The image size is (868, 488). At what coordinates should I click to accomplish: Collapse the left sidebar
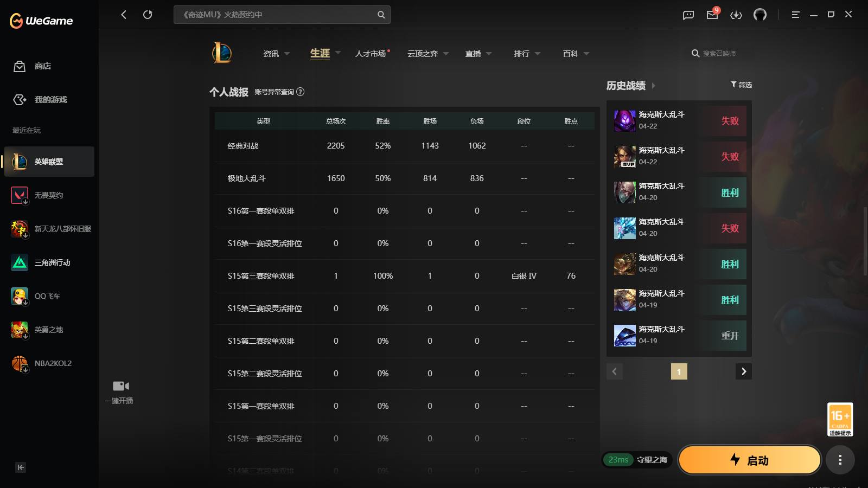(21, 467)
